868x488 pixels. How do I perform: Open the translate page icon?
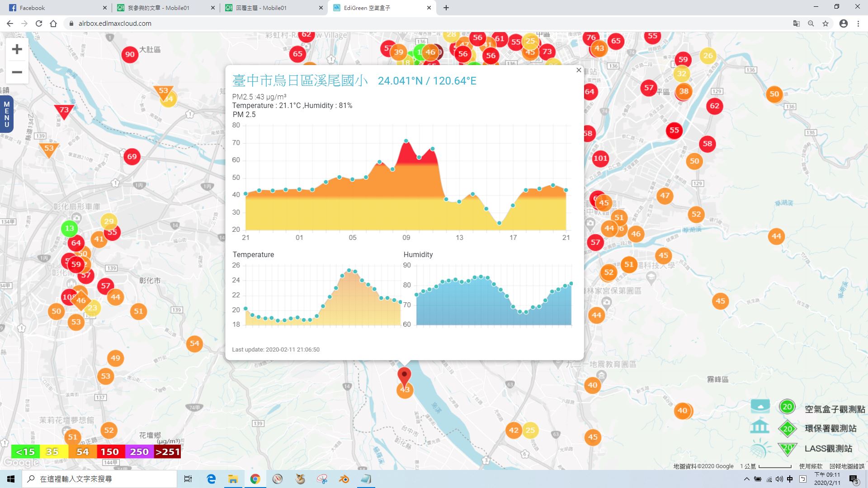click(797, 23)
